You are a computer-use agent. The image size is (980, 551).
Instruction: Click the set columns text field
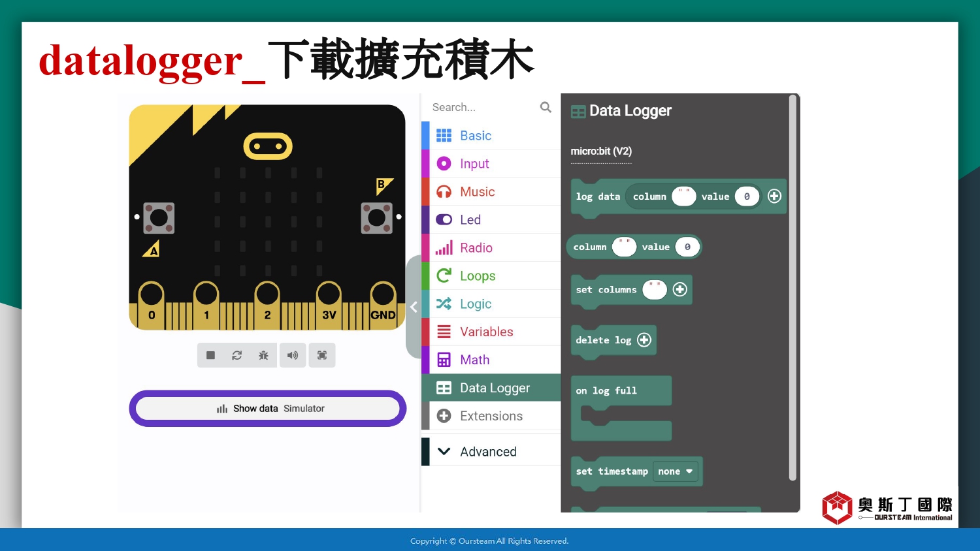[x=655, y=289]
